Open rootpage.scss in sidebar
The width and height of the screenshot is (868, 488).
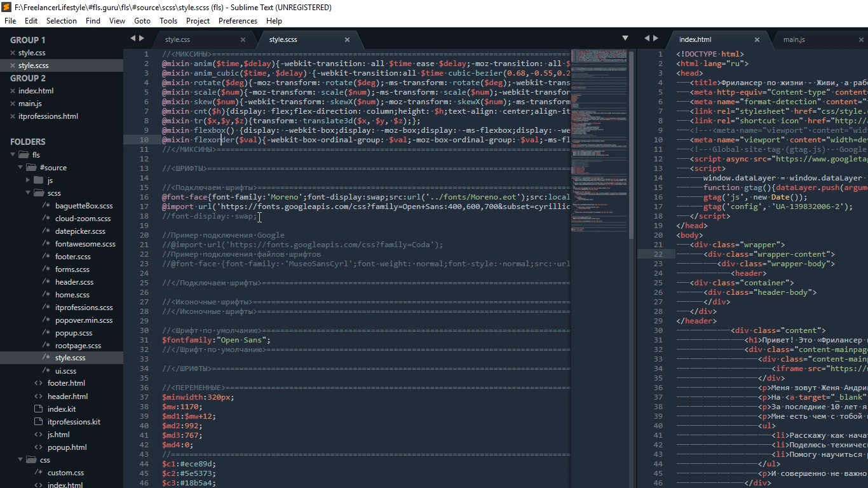(78, 346)
